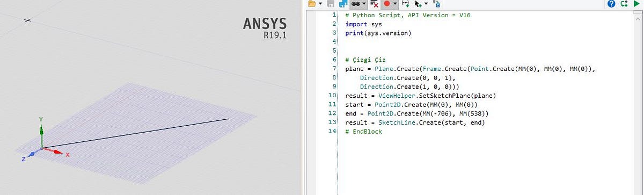The height and width of the screenshot is (195, 644).
Task: Click the 'SketchLine.Create(start, end)' line
Action: [415, 123]
